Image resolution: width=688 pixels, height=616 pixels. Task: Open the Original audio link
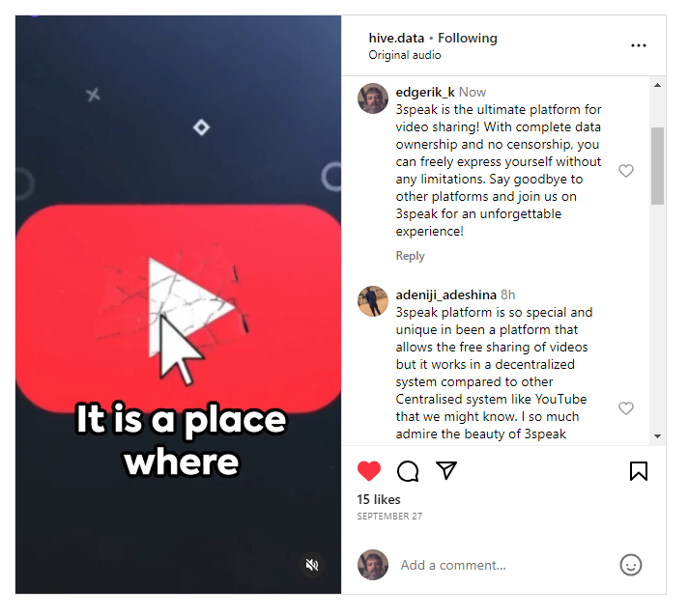pos(405,55)
